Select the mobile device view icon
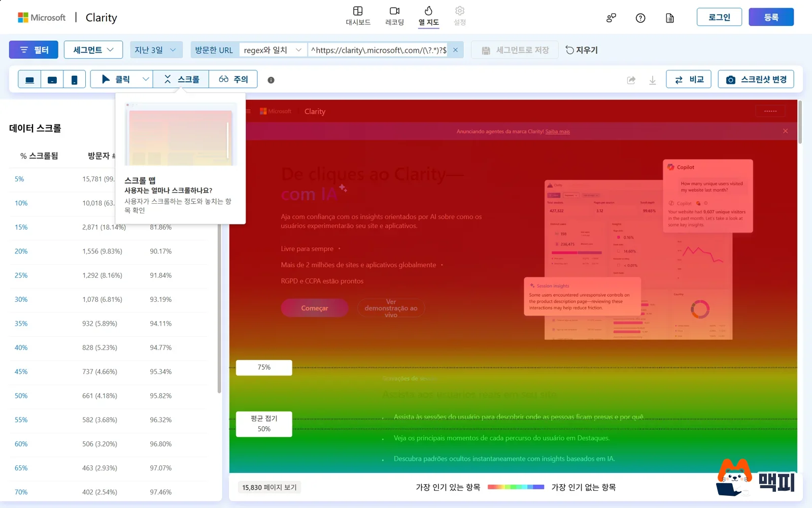Image resolution: width=812 pixels, height=508 pixels. [74, 80]
